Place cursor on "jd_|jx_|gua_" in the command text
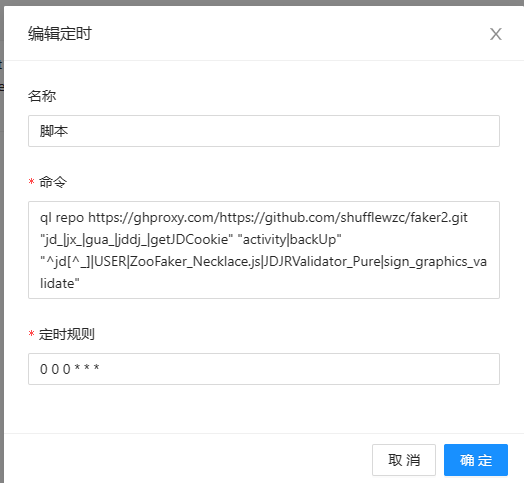 77,239
